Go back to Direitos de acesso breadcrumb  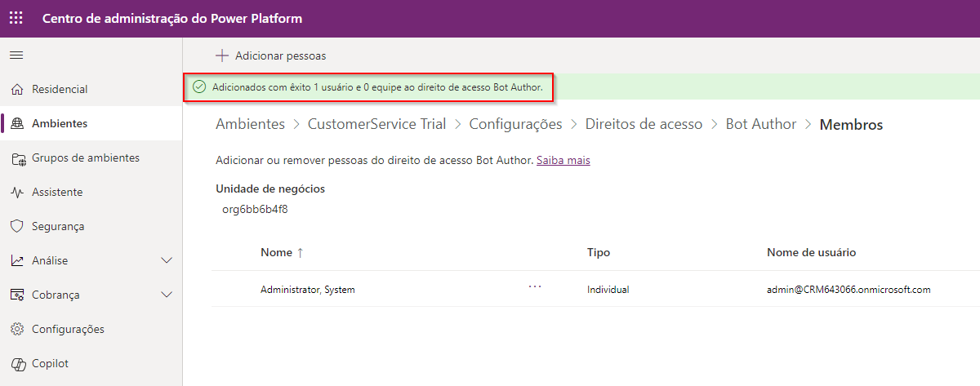click(644, 125)
